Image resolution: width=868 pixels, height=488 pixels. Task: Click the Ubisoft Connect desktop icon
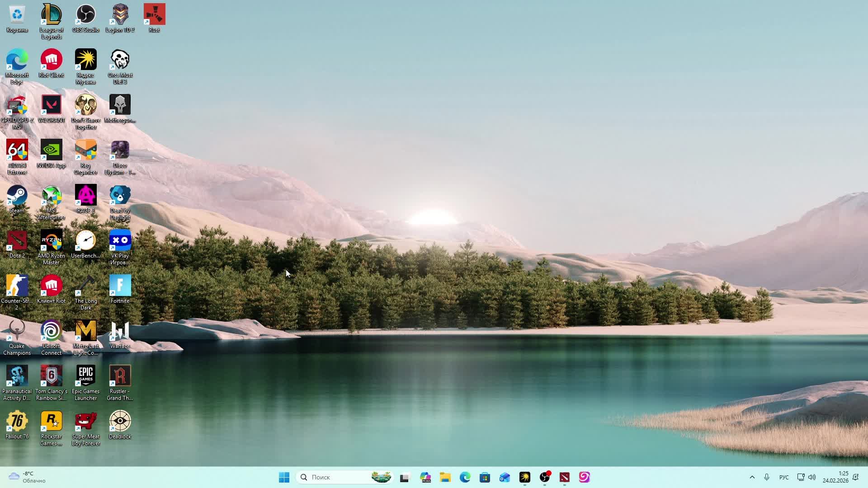click(x=51, y=331)
